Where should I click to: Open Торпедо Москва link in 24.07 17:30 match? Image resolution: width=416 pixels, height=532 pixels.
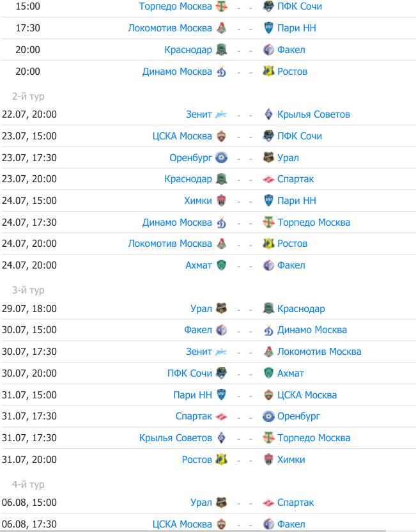(314, 223)
